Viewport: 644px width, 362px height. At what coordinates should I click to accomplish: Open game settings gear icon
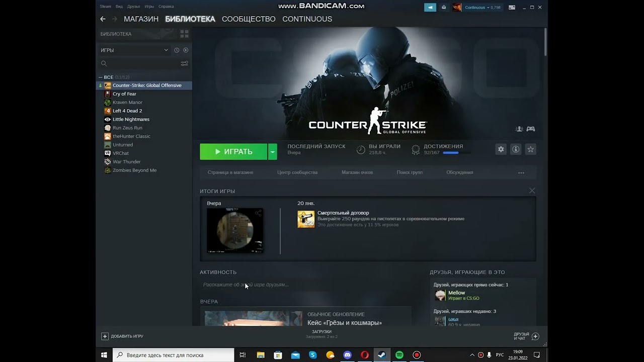[x=501, y=149]
